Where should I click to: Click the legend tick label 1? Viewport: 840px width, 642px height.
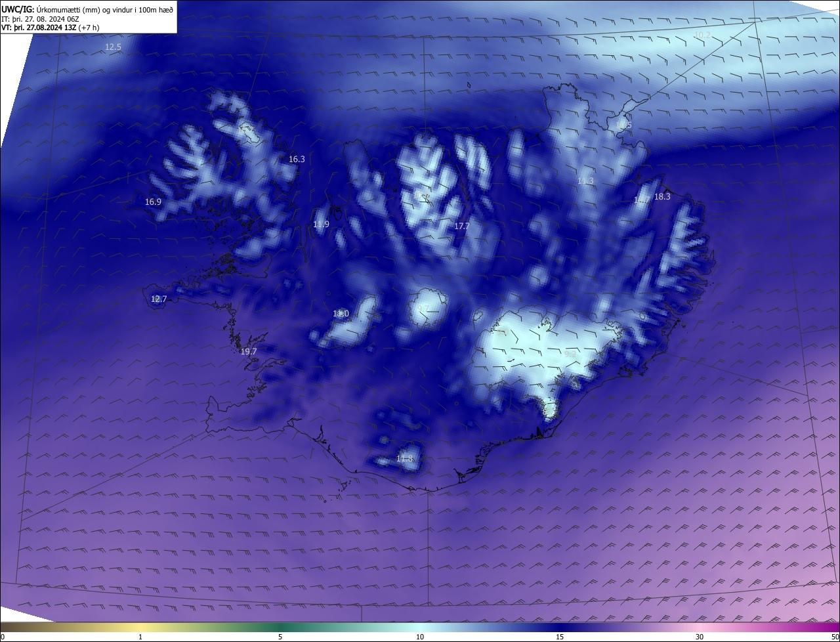[140, 637]
